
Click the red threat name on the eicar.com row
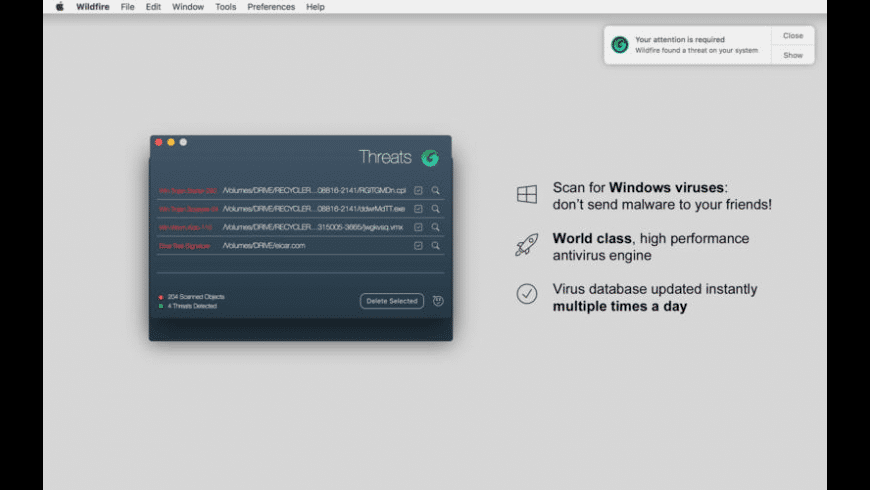184,246
